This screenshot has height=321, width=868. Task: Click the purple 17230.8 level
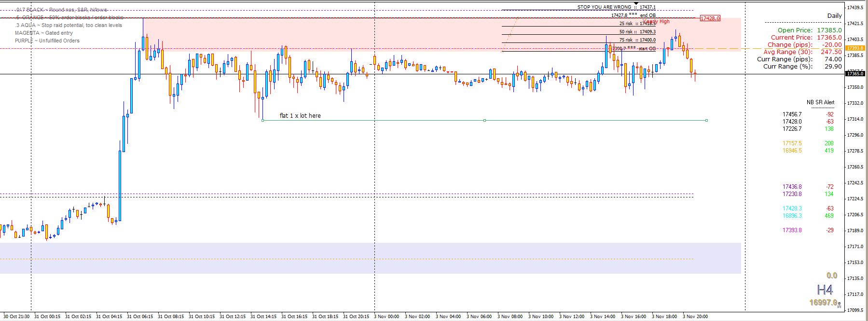[792, 194]
